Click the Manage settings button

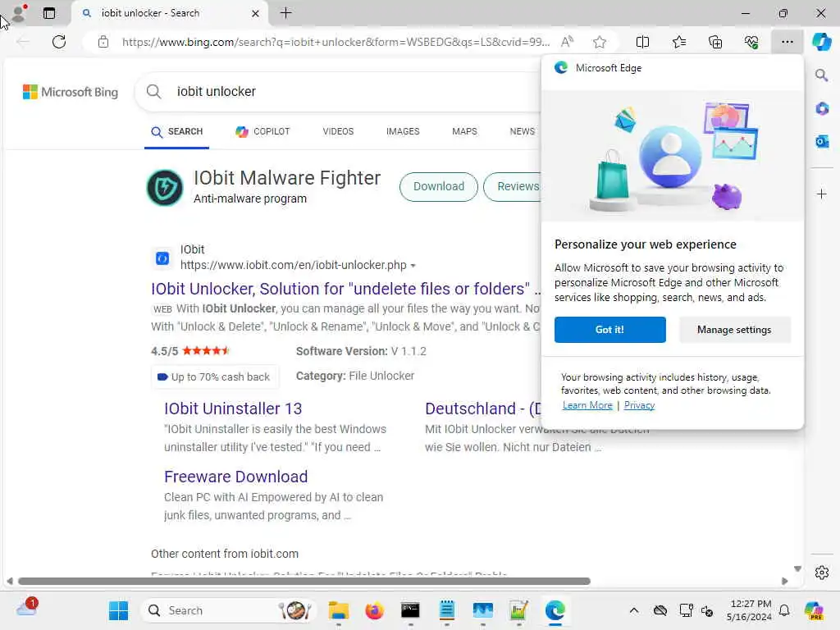[x=734, y=330]
